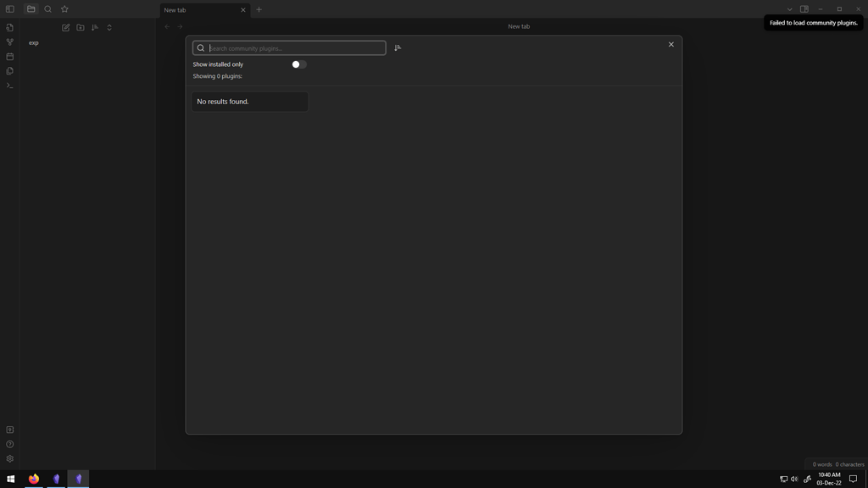Dismiss Failed to load community plugins notice
Viewport: 868px width, 488px height.
[813, 23]
